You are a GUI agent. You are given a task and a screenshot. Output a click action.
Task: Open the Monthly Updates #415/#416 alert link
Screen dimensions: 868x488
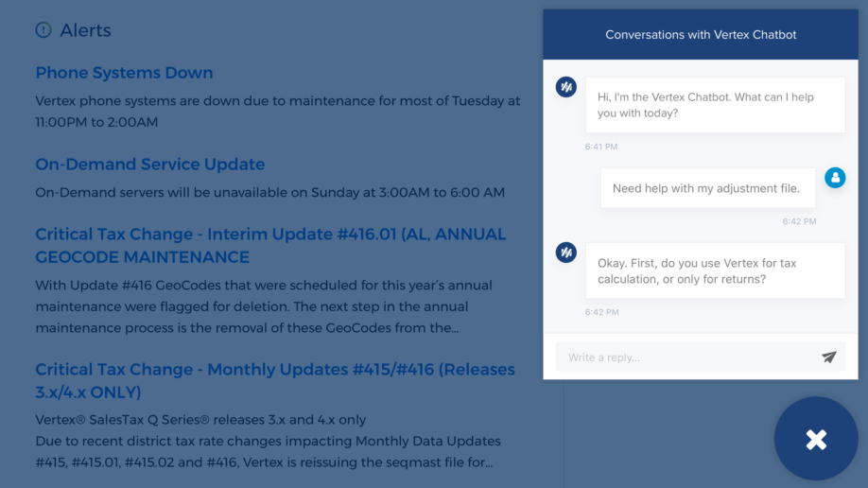[x=275, y=380]
